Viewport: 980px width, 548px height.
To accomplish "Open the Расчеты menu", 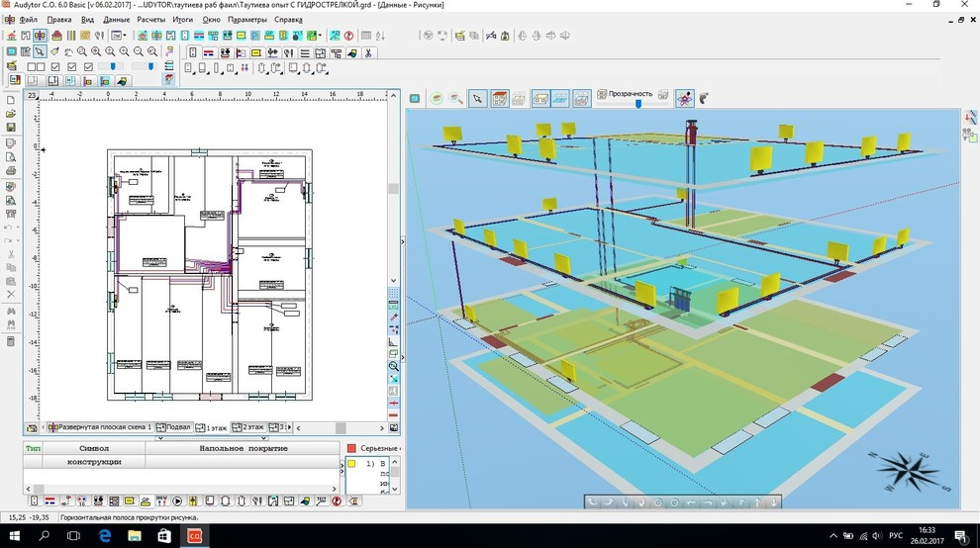I will click(151, 20).
